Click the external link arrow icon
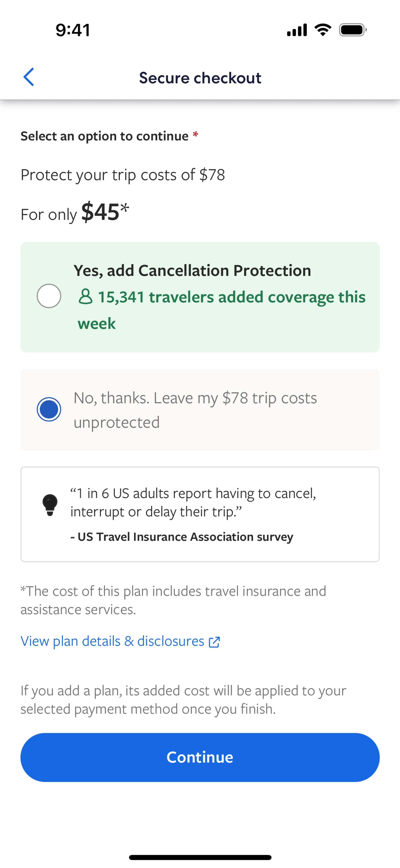400x868 pixels. click(x=214, y=642)
